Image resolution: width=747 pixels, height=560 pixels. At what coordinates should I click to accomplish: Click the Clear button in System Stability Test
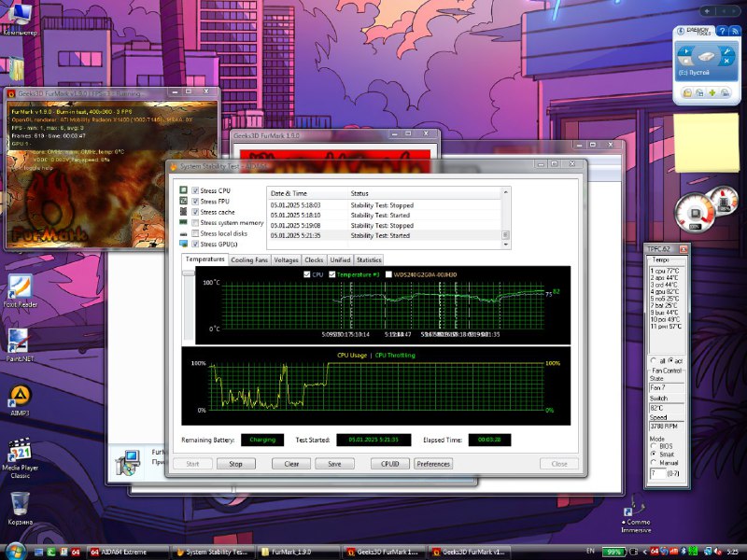pos(291,464)
